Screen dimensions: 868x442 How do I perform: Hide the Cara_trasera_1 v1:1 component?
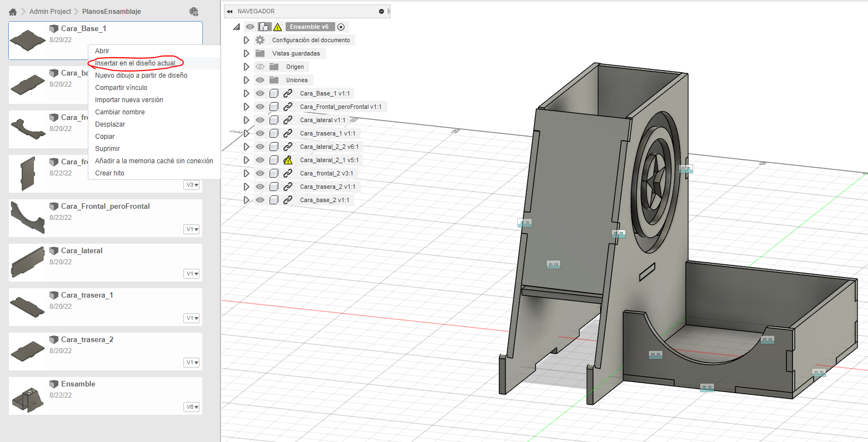click(x=260, y=133)
